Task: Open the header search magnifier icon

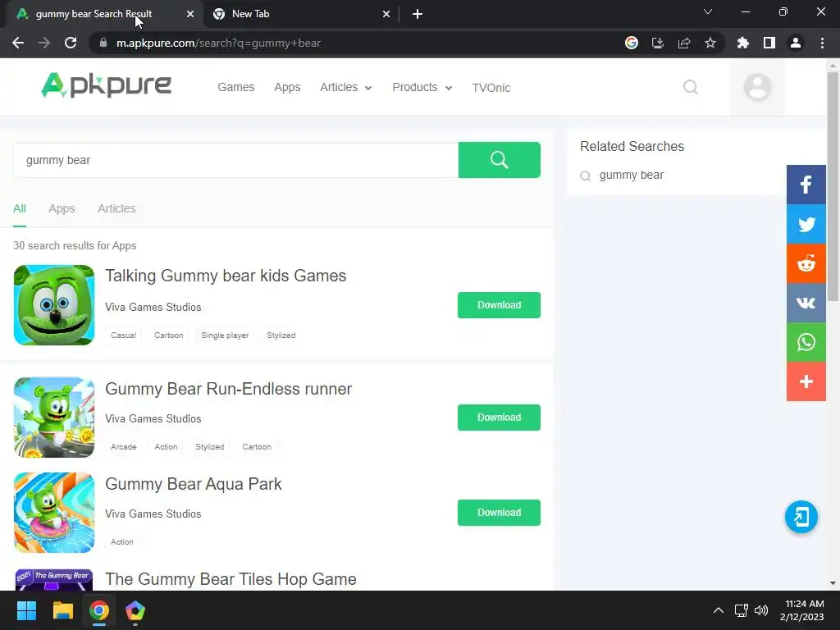Action: point(691,87)
